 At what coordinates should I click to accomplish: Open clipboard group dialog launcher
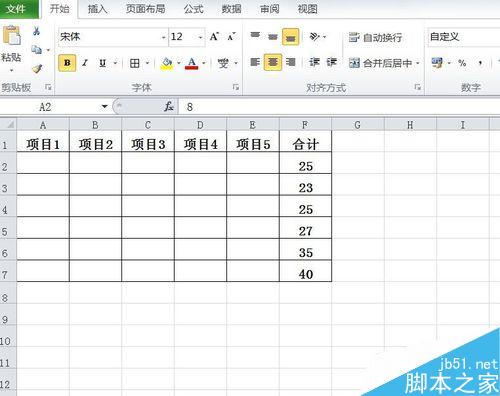(x=48, y=87)
